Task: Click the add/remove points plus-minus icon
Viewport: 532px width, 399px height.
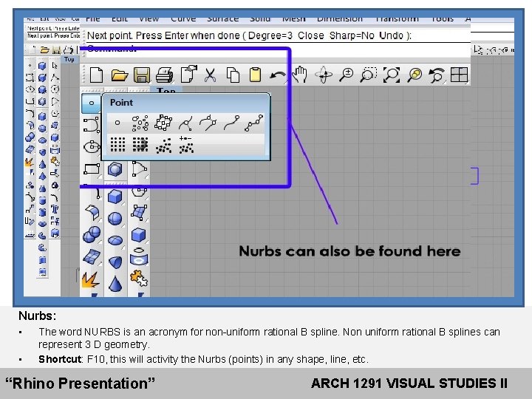Action: tap(186, 145)
